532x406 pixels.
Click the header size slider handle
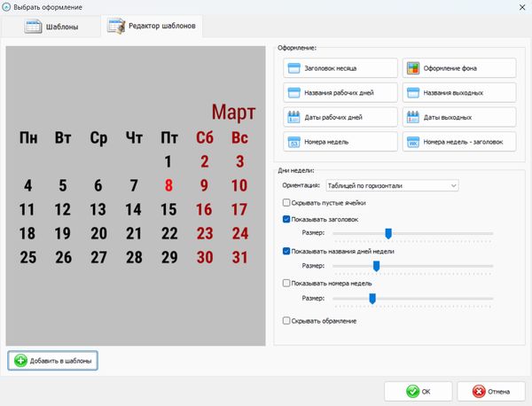tap(388, 233)
